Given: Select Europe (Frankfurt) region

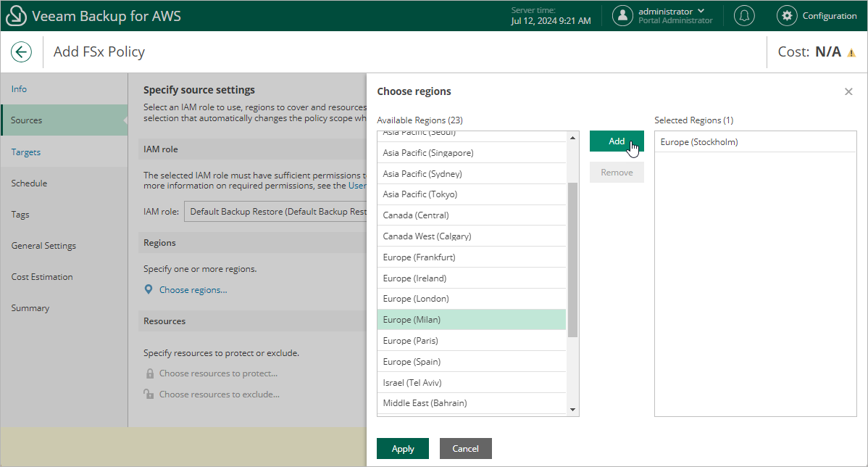Looking at the screenshot, I should click(472, 257).
